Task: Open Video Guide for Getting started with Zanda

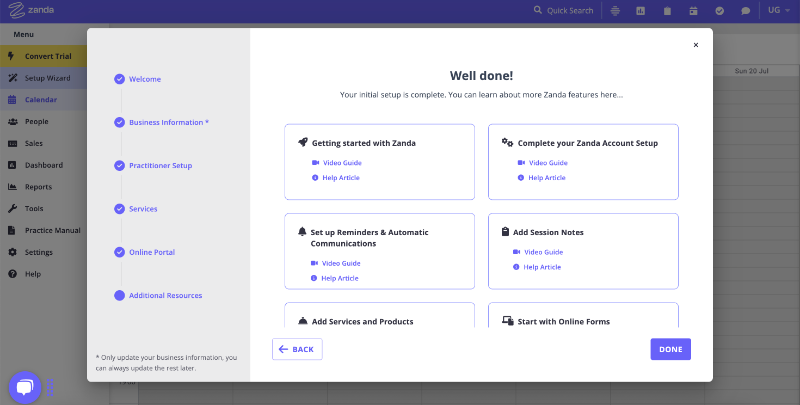Action: pyautogui.click(x=337, y=163)
